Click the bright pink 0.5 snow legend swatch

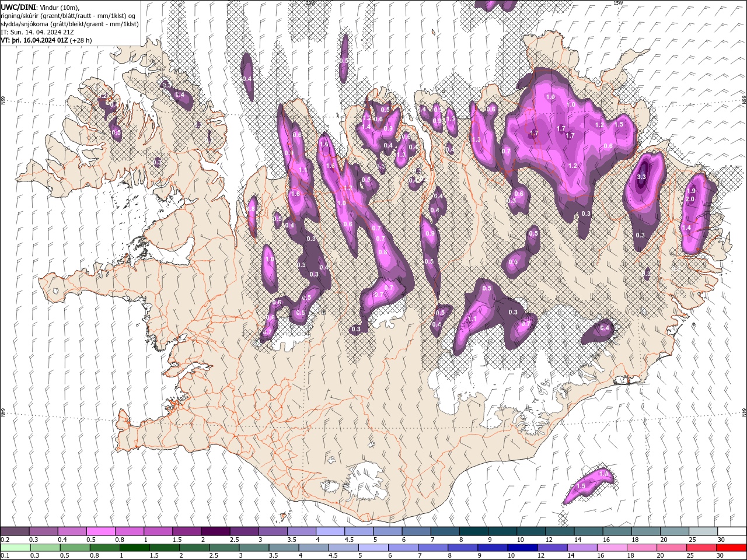click(x=101, y=531)
